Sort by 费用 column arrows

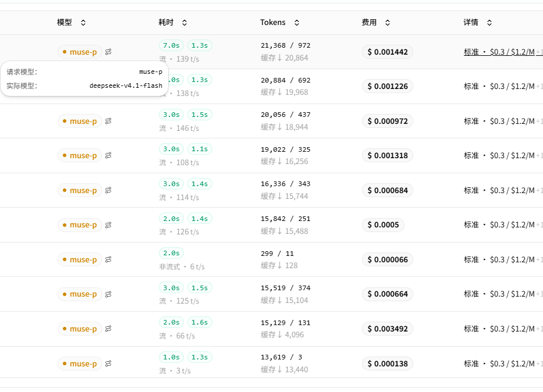click(x=388, y=23)
